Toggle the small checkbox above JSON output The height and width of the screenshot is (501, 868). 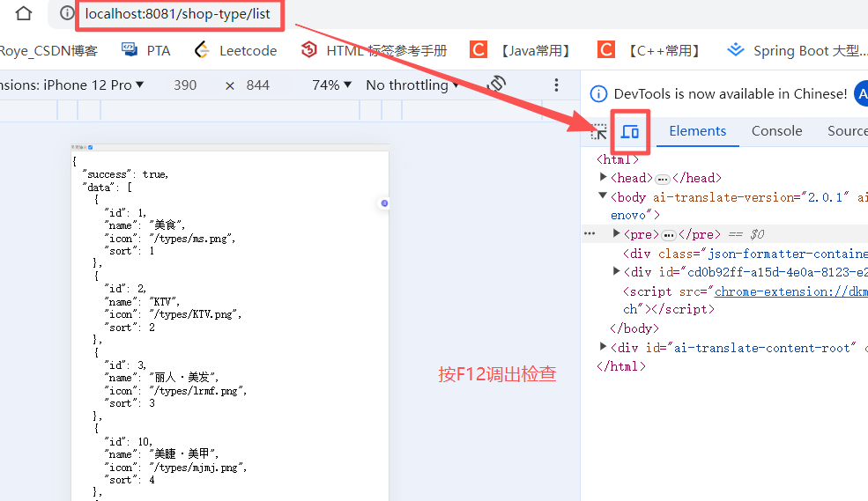tap(90, 147)
